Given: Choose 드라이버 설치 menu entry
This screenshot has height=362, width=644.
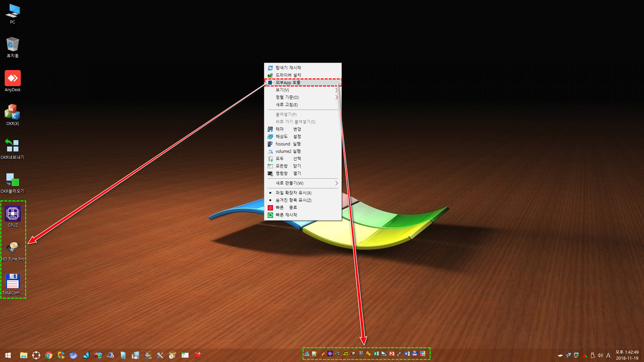Looking at the screenshot, I should [303, 75].
